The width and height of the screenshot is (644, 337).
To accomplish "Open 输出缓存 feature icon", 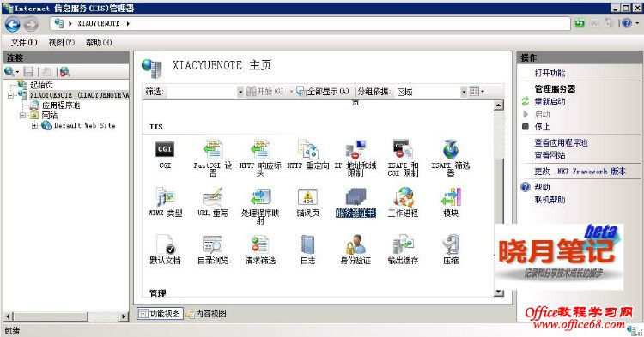I will [x=403, y=244].
